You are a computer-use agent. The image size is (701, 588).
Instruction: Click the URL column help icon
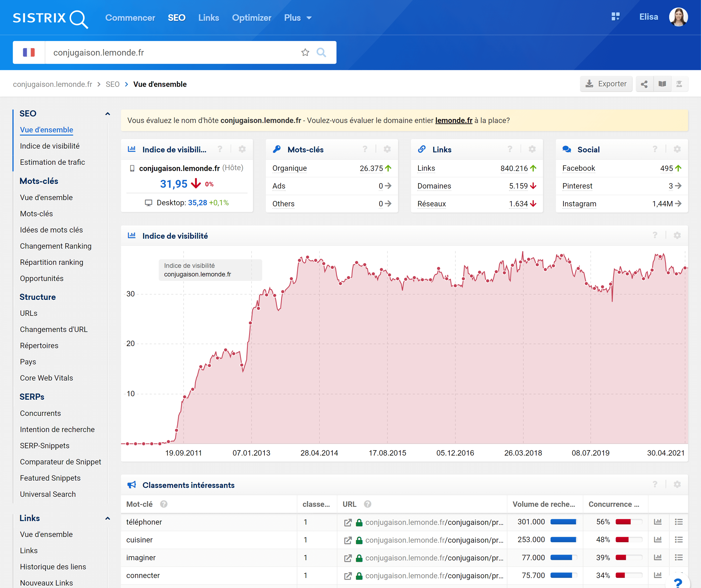[x=367, y=504]
